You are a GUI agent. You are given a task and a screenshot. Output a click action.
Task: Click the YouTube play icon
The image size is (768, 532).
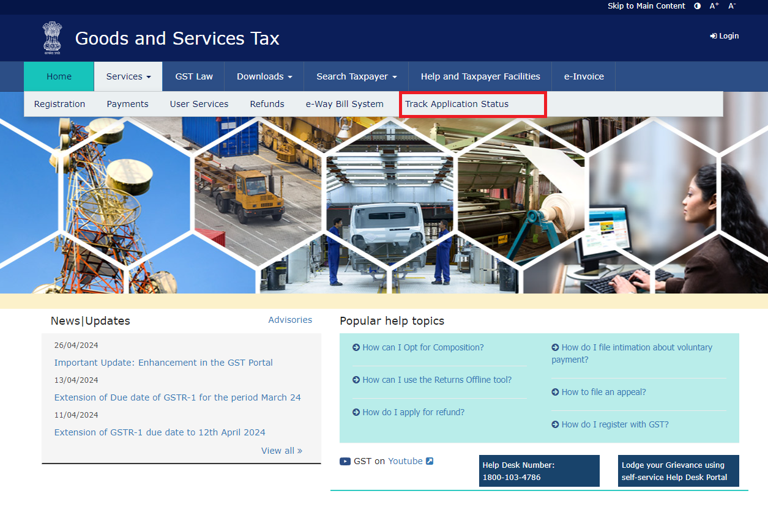(x=345, y=461)
